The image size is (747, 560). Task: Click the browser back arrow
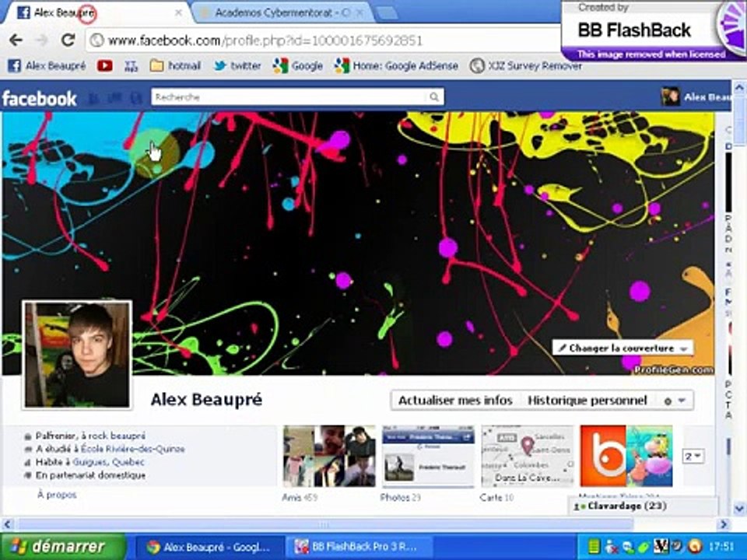[16, 40]
